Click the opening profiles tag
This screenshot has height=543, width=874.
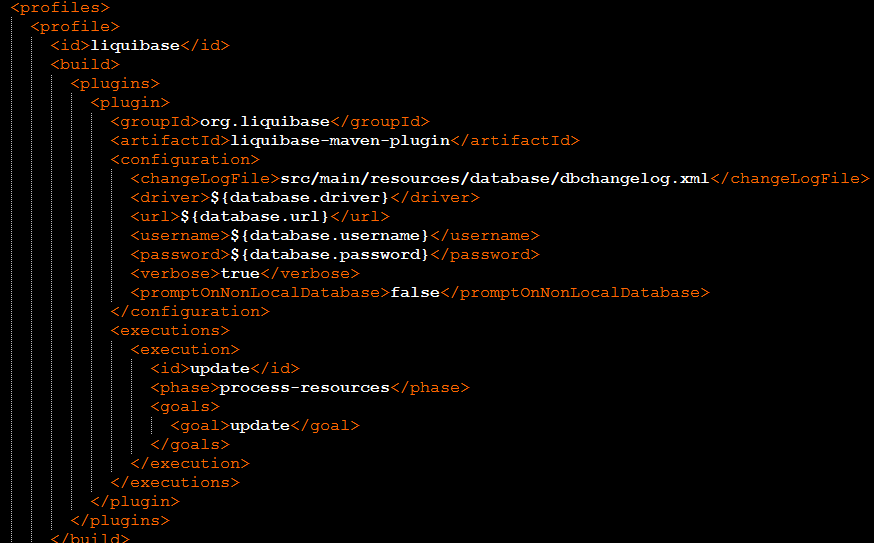pyautogui.click(x=60, y=8)
